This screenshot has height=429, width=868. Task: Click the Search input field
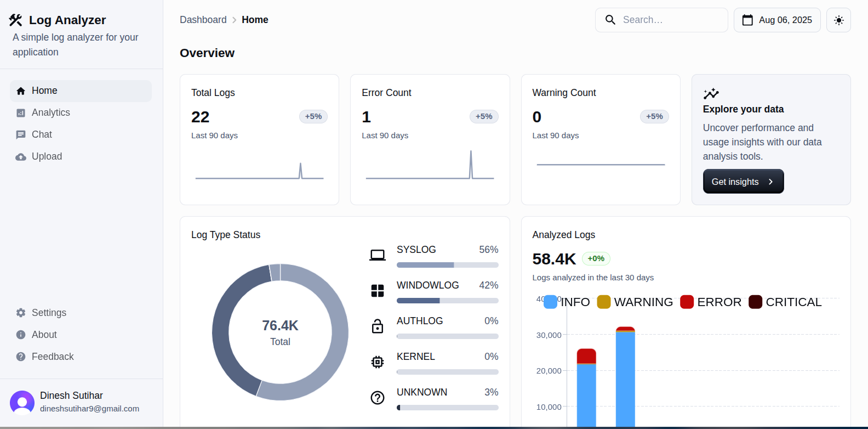[x=661, y=20]
